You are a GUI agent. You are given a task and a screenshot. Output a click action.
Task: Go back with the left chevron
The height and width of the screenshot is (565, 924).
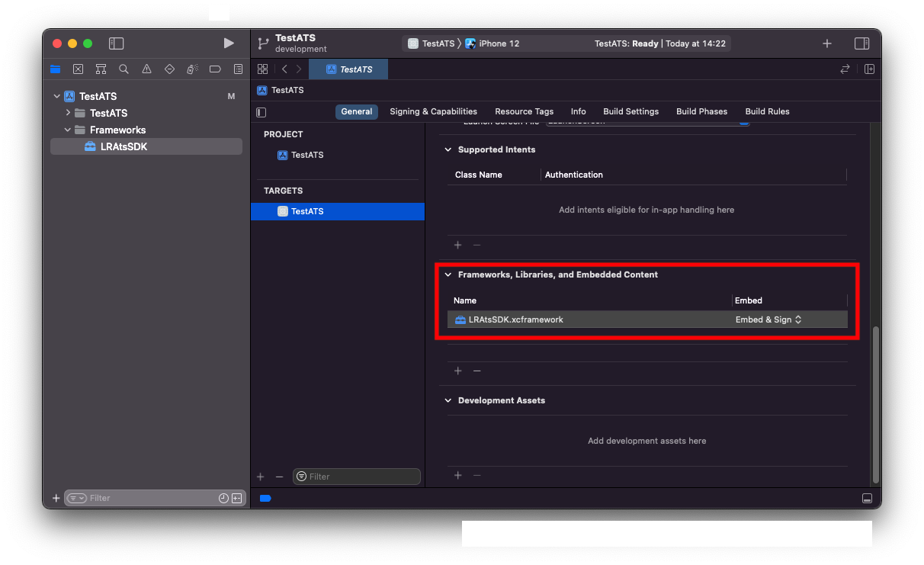(x=284, y=69)
